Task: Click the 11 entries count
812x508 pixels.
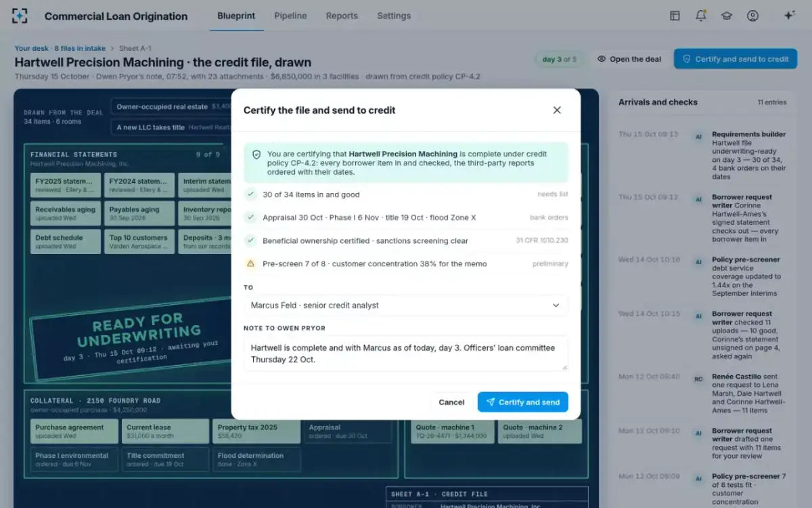Action: point(772,102)
